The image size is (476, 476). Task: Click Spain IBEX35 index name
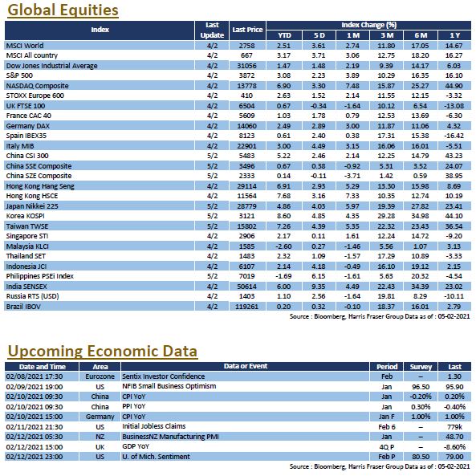pos(26,136)
